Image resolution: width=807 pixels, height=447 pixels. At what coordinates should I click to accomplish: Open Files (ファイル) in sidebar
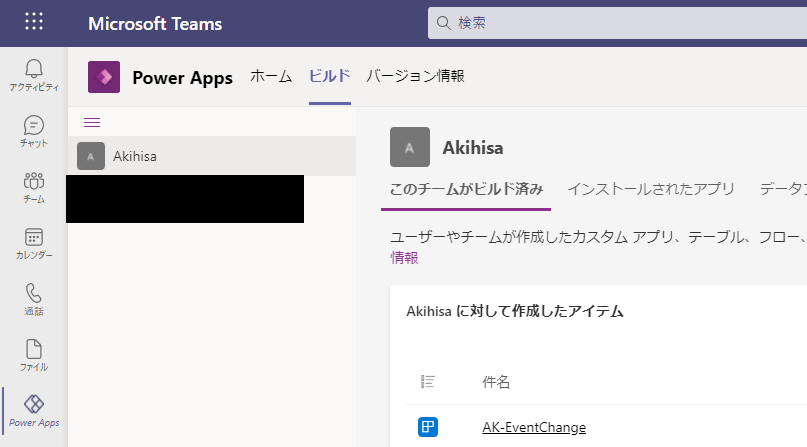pyautogui.click(x=34, y=355)
